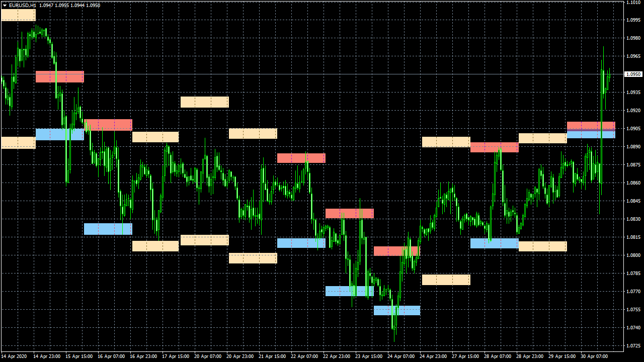Click the 1.0830 price axis label
This screenshot has width=644, height=362.
coord(633,219)
